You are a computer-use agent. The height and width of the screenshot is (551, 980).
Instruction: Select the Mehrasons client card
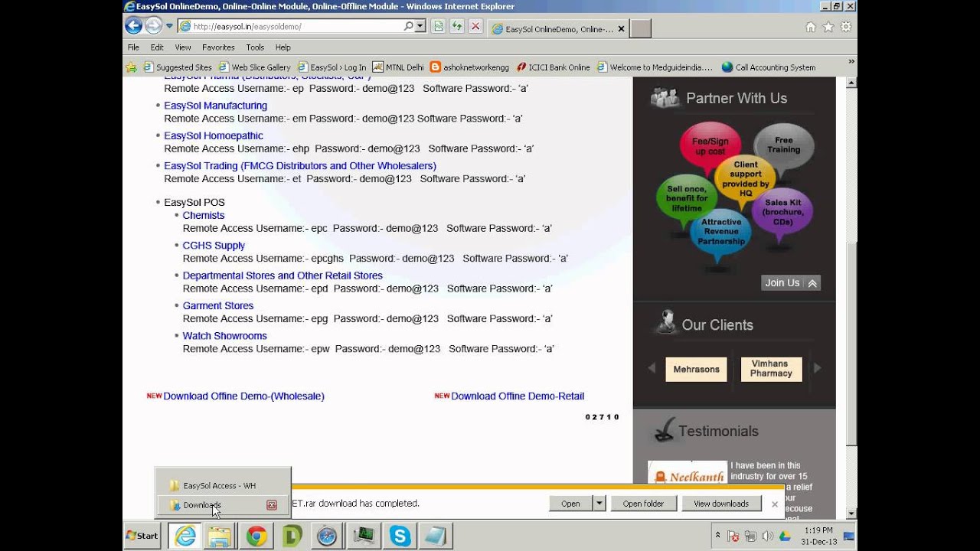tap(696, 369)
